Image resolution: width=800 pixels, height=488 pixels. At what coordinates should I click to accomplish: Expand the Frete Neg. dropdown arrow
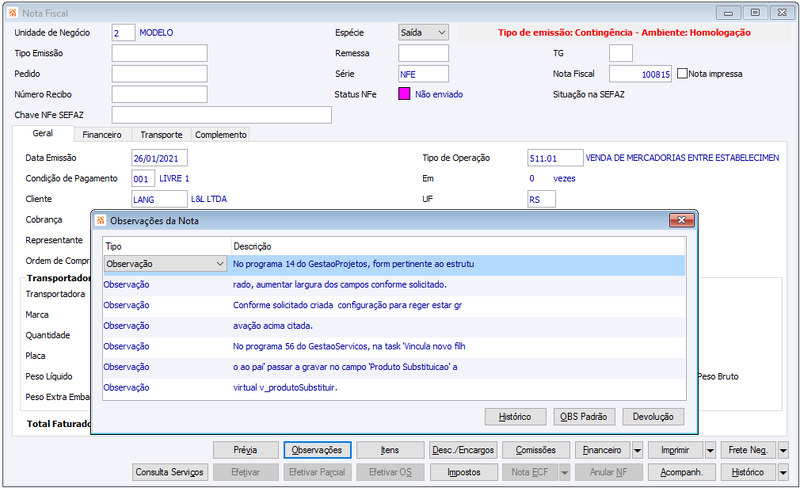pyautogui.click(x=783, y=450)
